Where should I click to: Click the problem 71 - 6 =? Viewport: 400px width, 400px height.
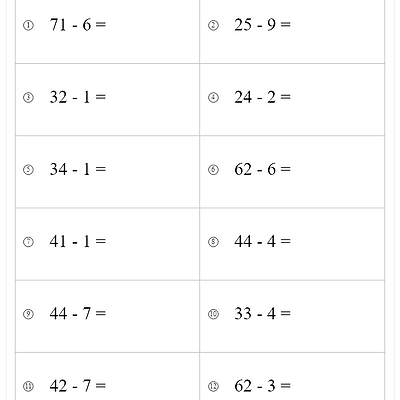pos(78,25)
